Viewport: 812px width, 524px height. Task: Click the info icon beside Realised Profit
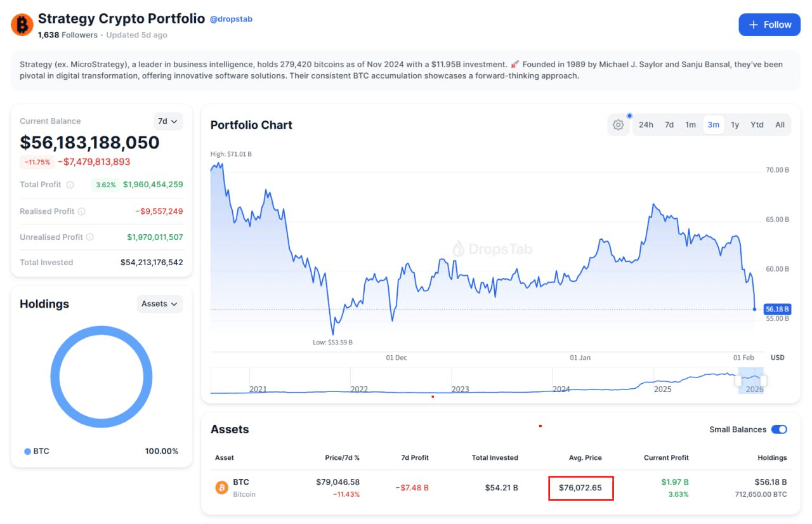pyautogui.click(x=82, y=211)
